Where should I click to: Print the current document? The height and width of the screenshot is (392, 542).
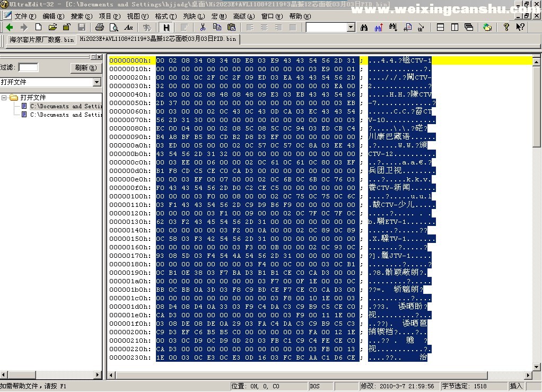click(100, 27)
